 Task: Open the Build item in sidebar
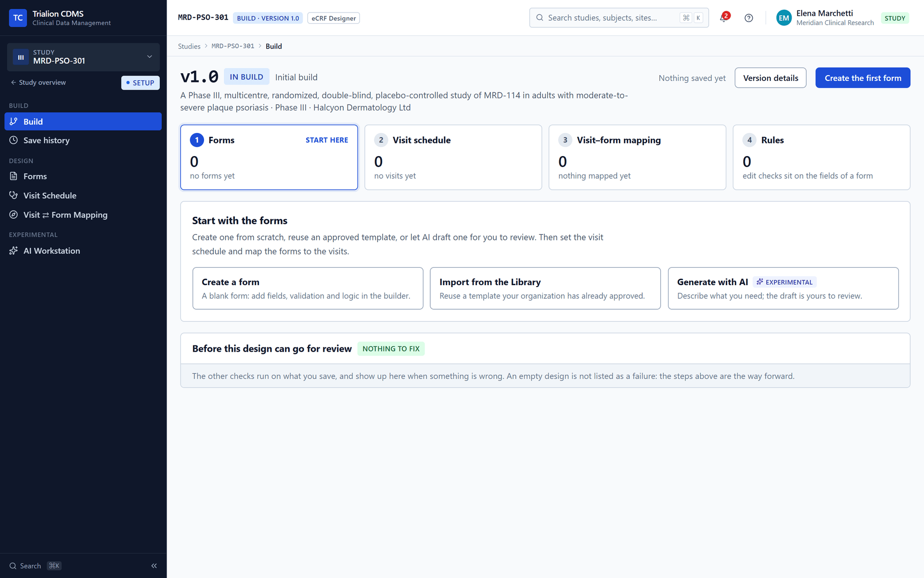point(83,121)
